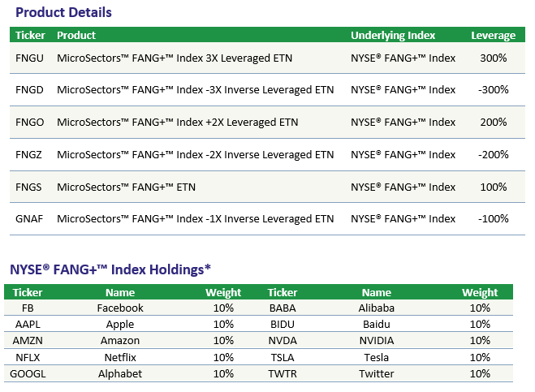The image size is (535, 392).
Task: Select the GNAF ticker entry
Action: click(29, 218)
